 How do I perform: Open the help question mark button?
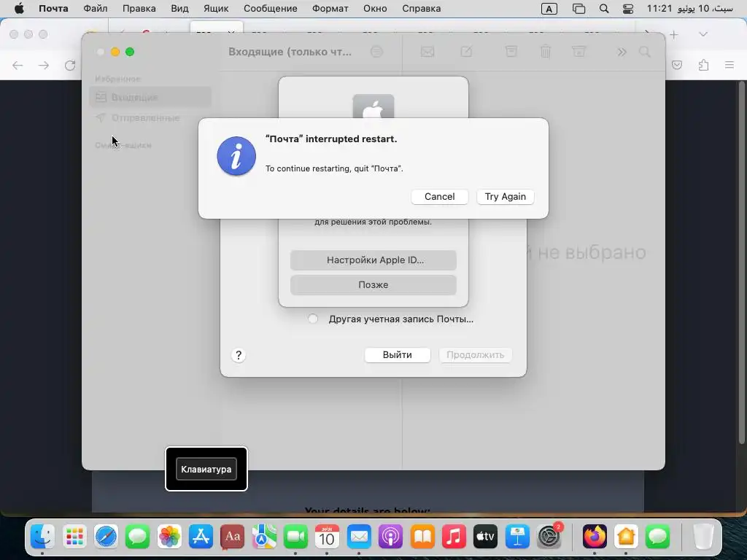point(239,355)
